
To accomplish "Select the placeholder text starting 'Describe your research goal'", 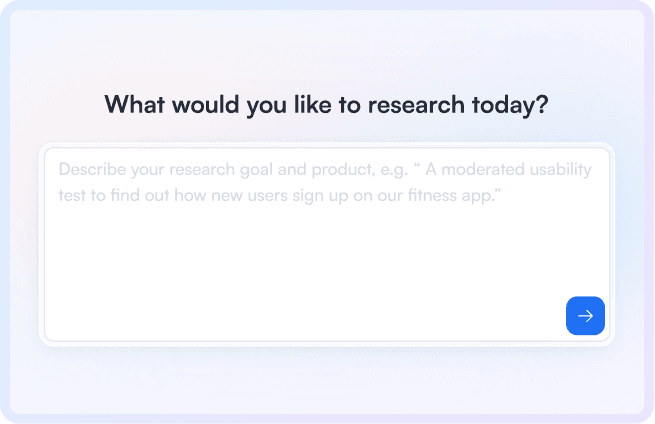I will [325, 182].
